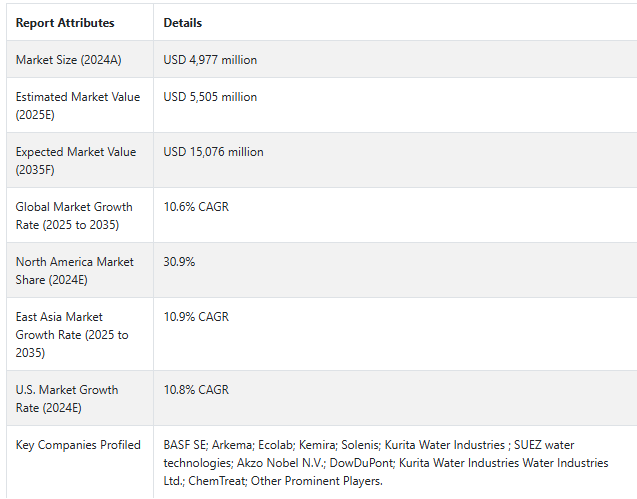
Task: Click the USD 15,076 million value
Action: (213, 152)
